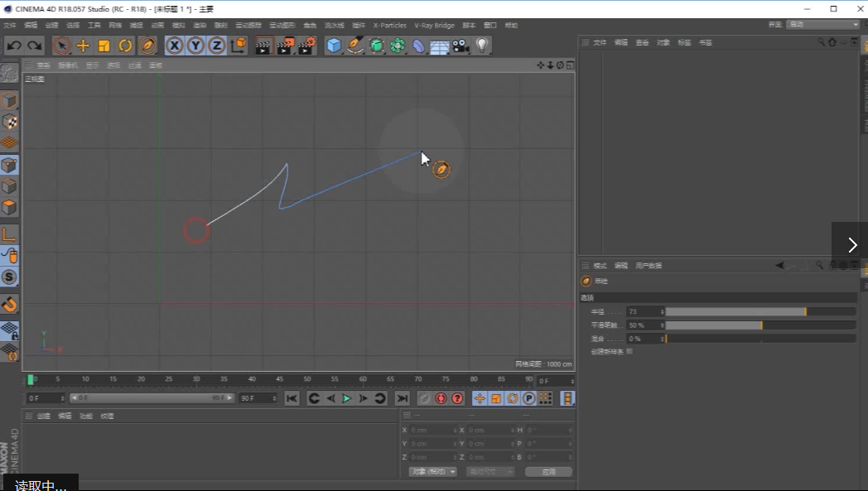This screenshot has height=491, width=868.
Task: Play animation forward green triangle
Action: (x=346, y=398)
